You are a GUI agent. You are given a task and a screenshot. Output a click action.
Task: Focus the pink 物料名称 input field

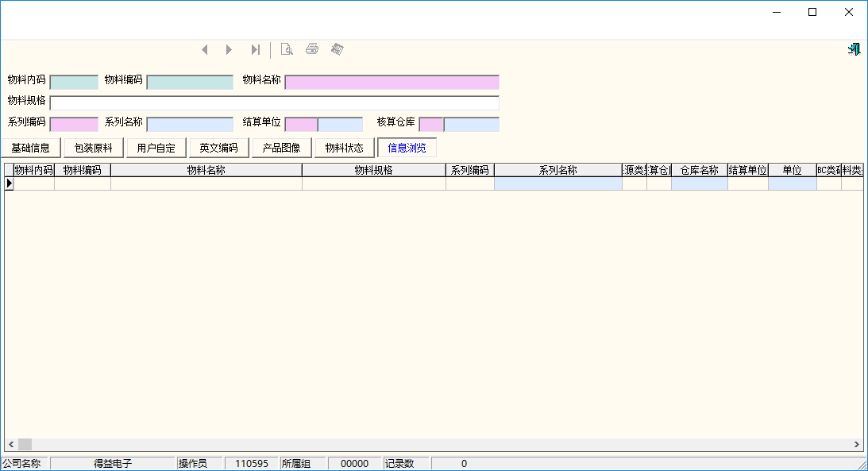(392, 82)
